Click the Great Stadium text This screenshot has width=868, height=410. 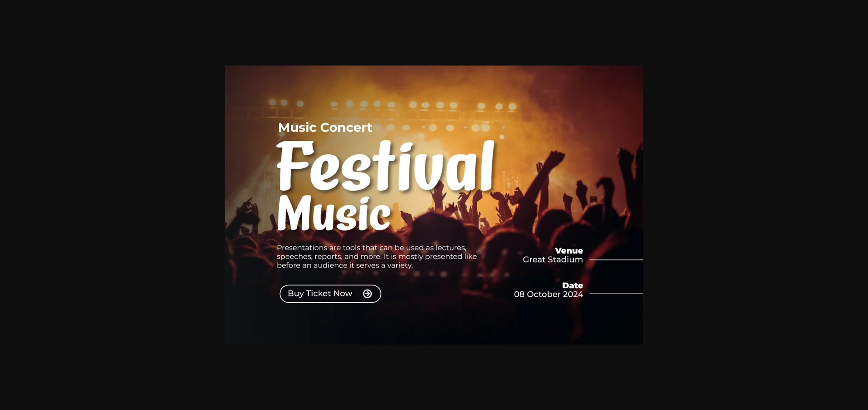(x=553, y=259)
